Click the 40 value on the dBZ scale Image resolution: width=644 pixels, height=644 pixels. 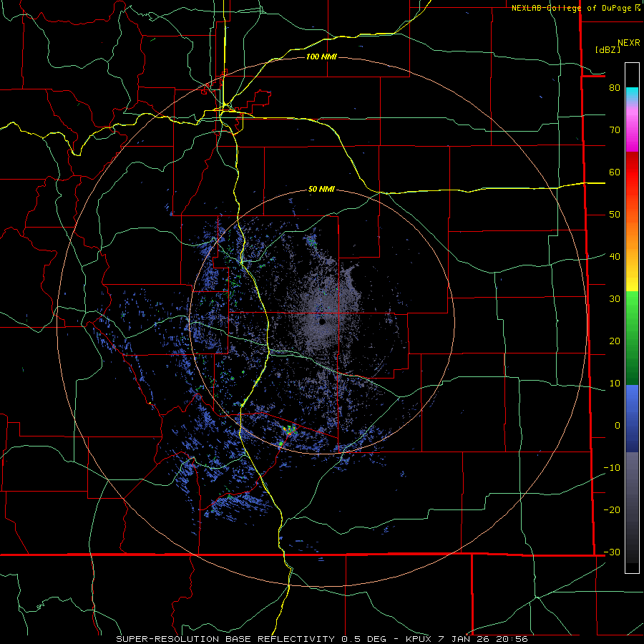[615, 256]
